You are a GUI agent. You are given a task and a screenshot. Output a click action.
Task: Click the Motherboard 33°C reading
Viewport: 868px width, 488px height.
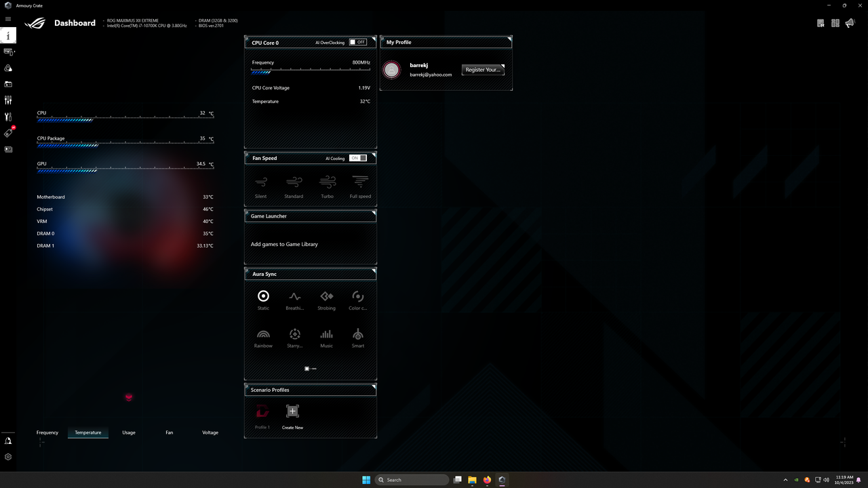125,197
